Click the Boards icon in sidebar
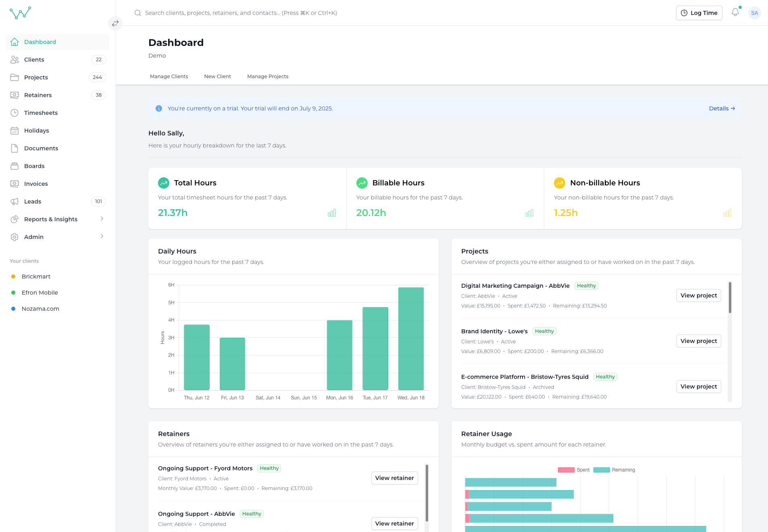Image resolution: width=768 pixels, height=532 pixels. [x=15, y=166]
